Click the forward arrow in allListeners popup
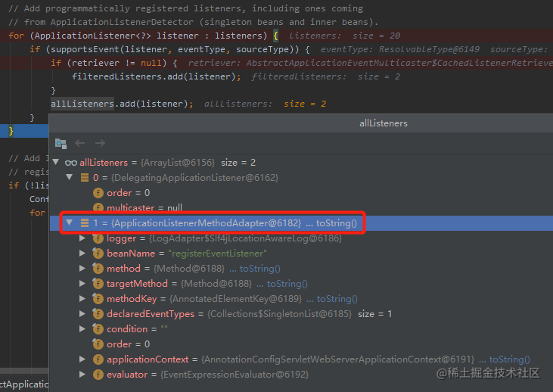The image size is (553, 392). 100,143
